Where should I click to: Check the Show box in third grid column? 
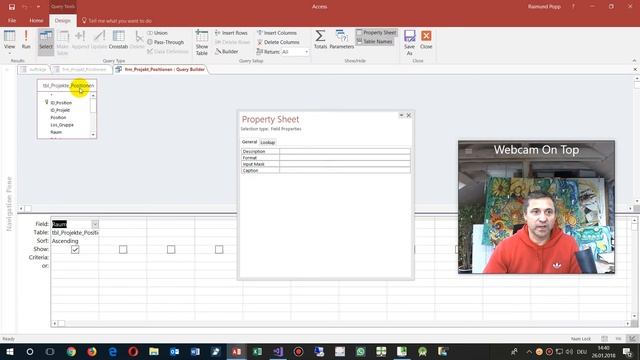[x=171, y=249]
